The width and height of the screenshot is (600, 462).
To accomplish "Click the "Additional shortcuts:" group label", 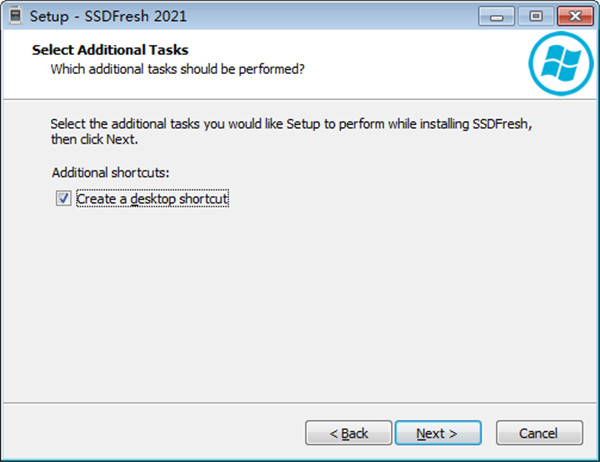I will (x=110, y=172).
